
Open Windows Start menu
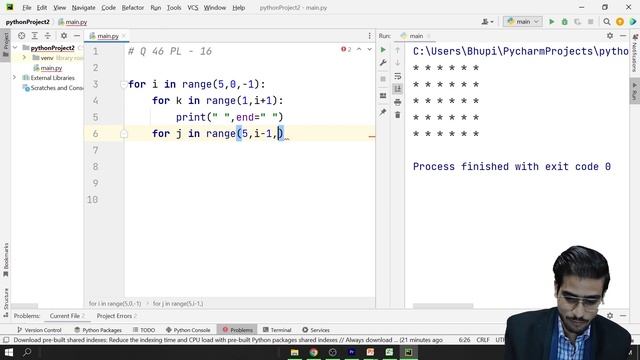(9, 352)
